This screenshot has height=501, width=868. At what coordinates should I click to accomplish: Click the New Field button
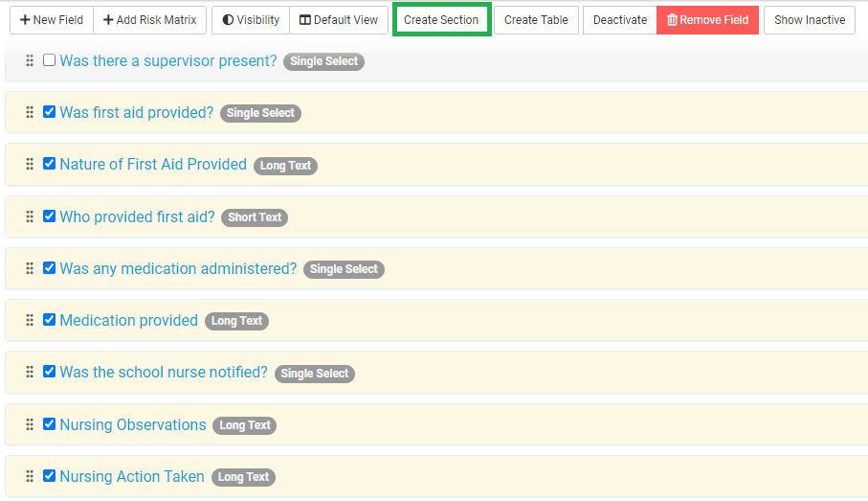pos(52,20)
